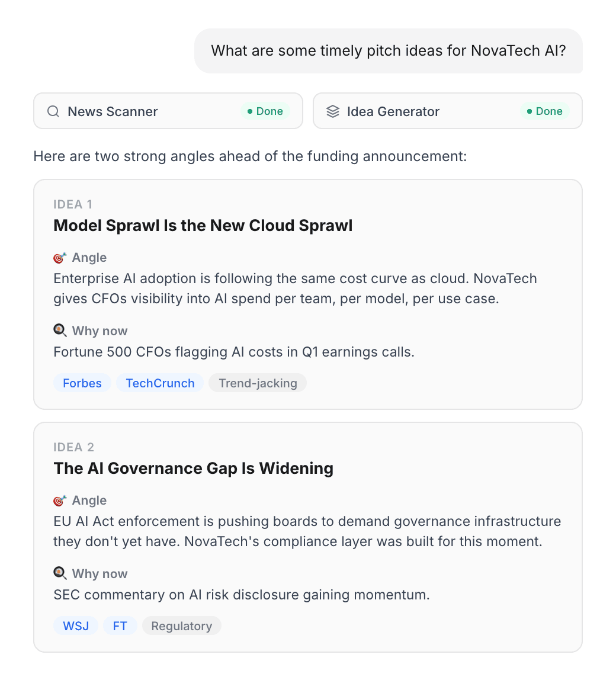The height and width of the screenshot is (693, 616).
Task: Toggle the Trend-jacking tag
Action: coord(258,383)
